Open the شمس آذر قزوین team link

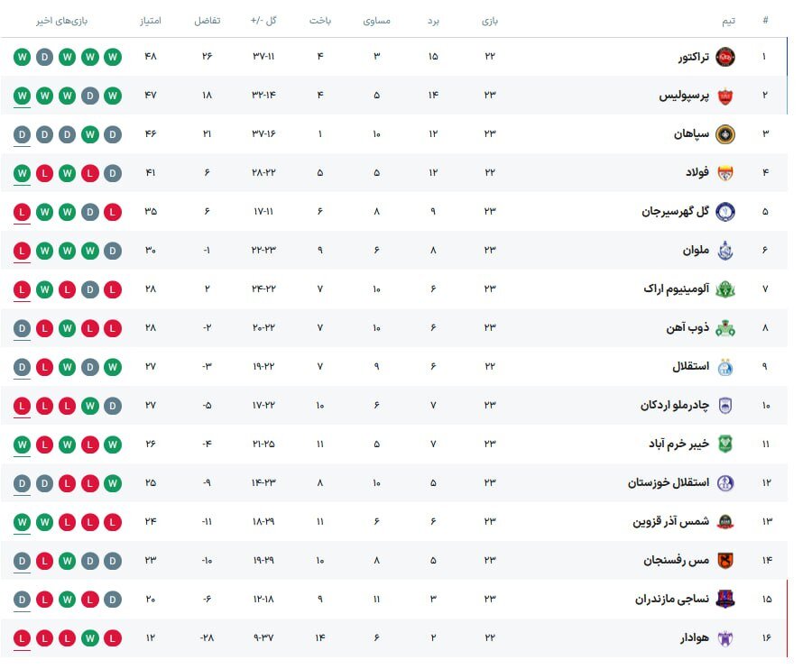671,522
